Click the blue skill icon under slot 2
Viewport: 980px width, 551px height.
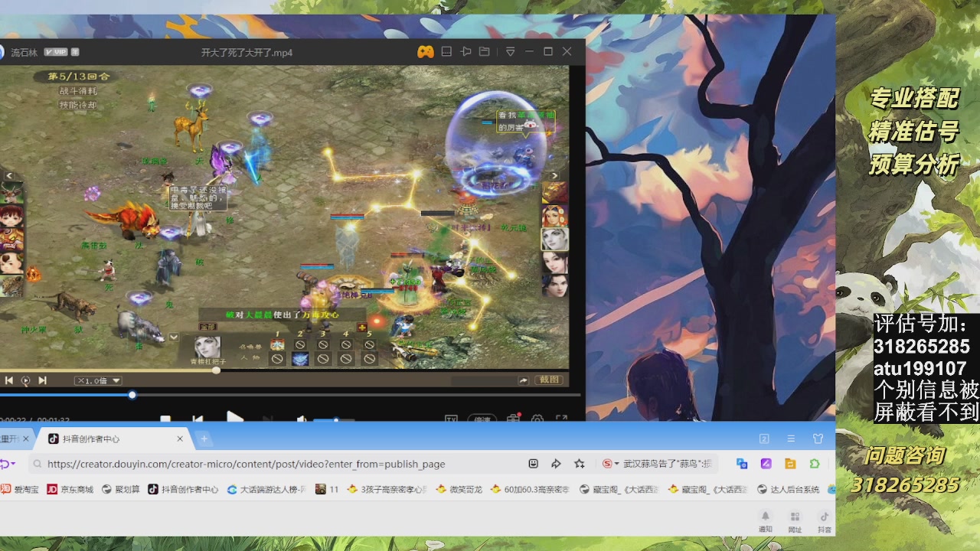tap(300, 359)
